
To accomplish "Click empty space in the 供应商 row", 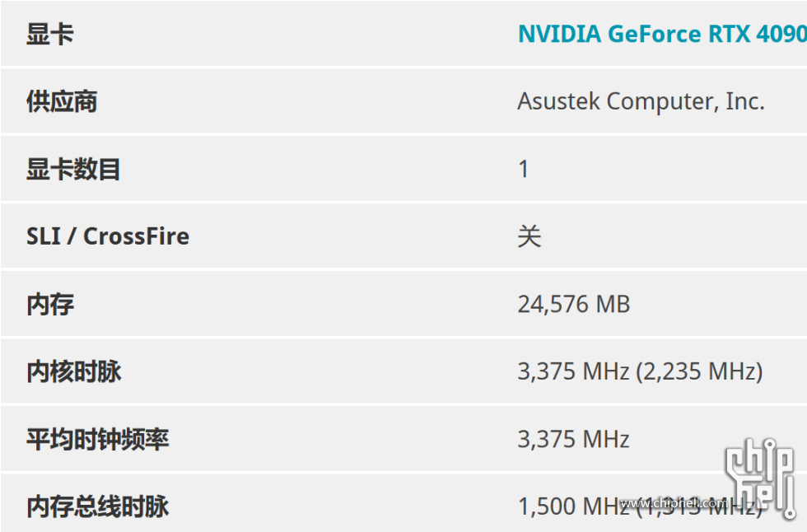I will click(x=309, y=101).
